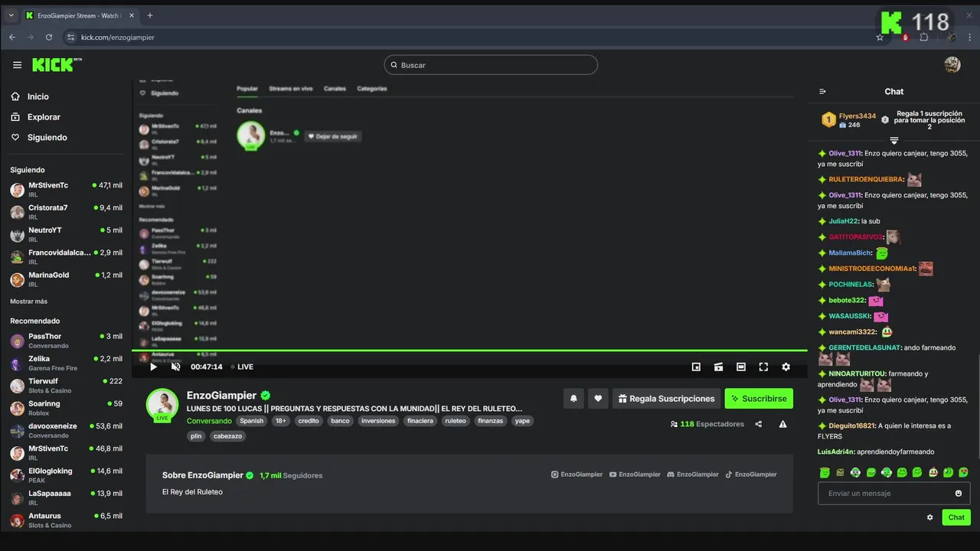Screen dimensions: 980x551
Task: Cast stream to a device
Action: click(718, 367)
